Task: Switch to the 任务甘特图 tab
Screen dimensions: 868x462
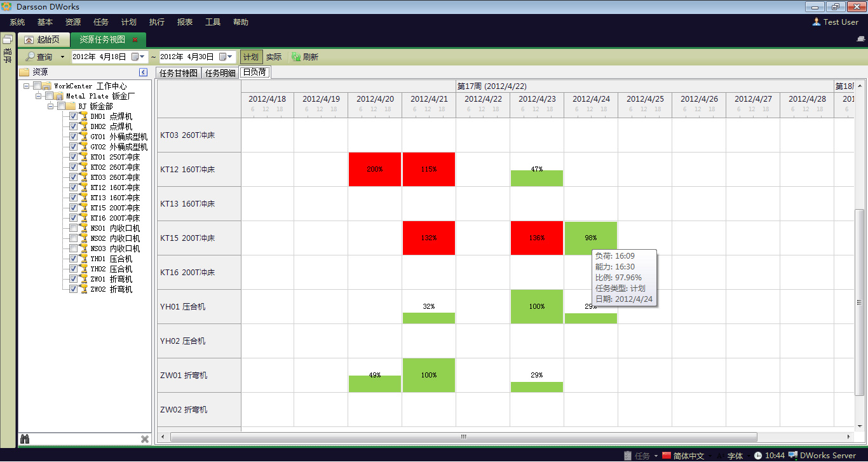Action: (179, 72)
